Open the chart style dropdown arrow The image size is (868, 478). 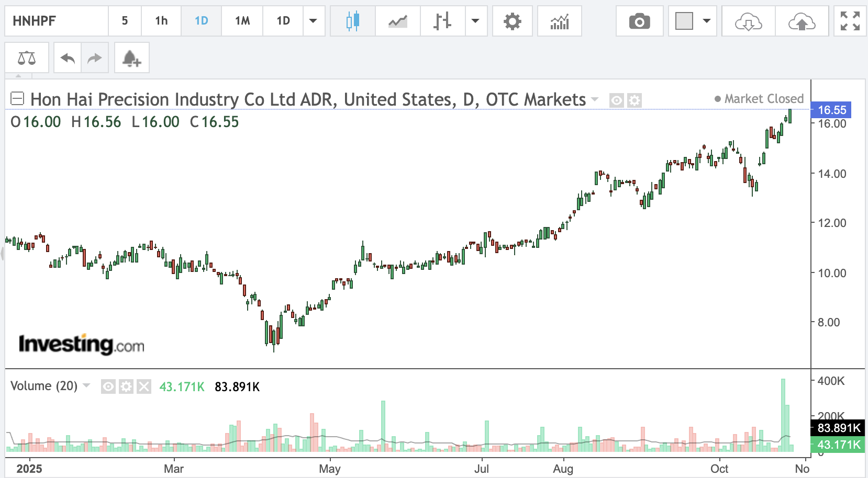tap(475, 21)
